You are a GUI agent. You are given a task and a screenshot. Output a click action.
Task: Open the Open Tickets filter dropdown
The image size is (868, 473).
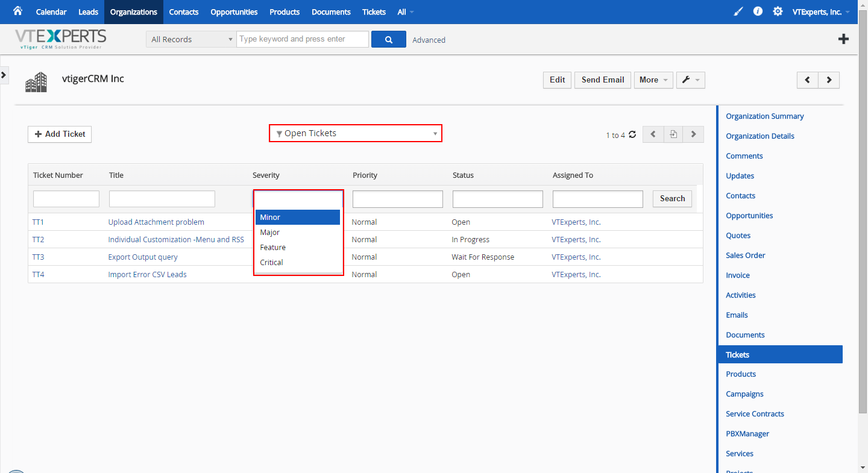point(356,133)
